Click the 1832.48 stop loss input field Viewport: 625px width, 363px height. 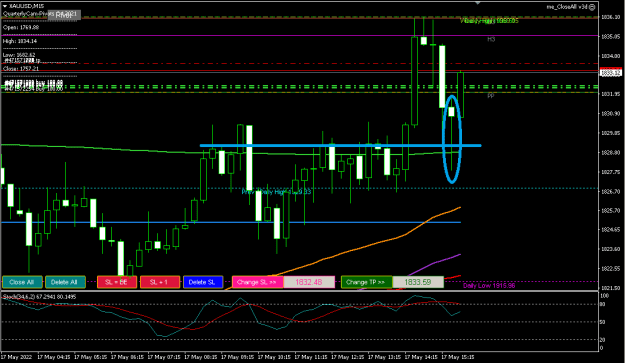coord(309,282)
